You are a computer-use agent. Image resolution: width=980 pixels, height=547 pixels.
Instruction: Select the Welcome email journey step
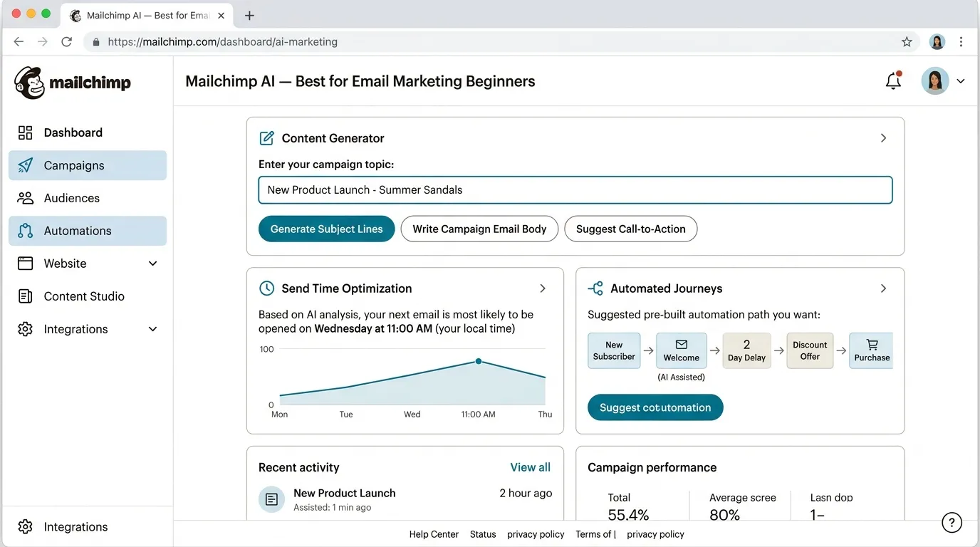pos(682,350)
